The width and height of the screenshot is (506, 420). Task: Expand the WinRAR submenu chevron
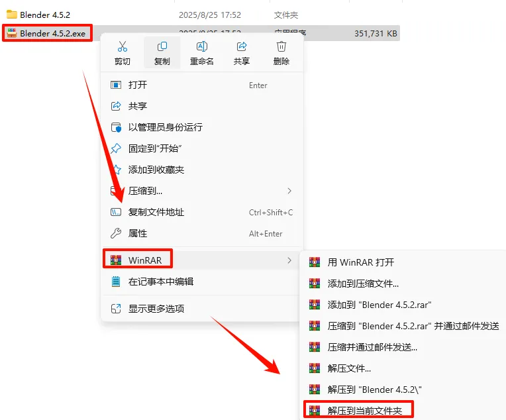(x=289, y=260)
